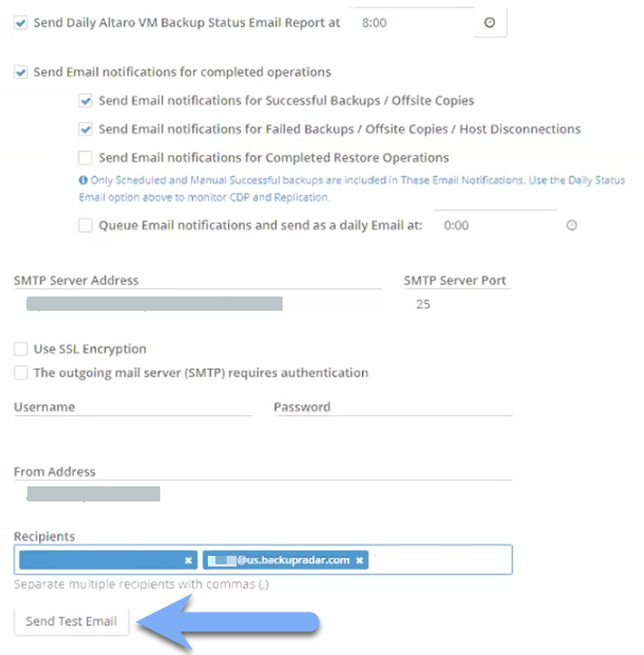Check Queue Email notifications as daily Email
Screen dimensions: 644x655
(85, 225)
